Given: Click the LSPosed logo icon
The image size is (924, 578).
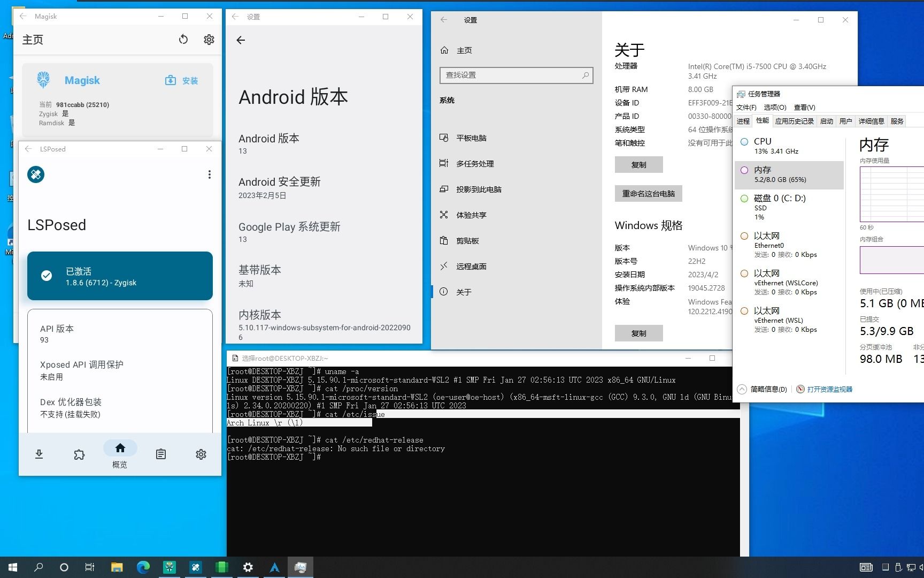Looking at the screenshot, I should pos(36,174).
